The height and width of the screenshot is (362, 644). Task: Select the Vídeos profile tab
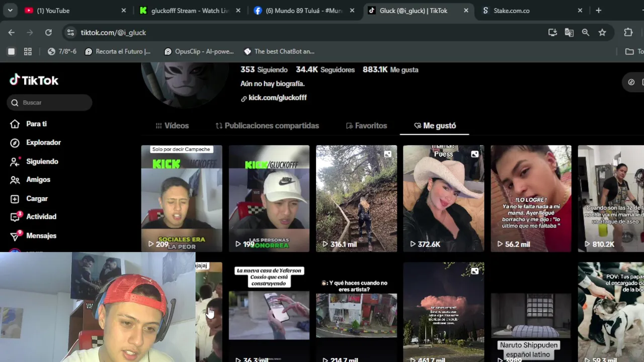[x=172, y=126]
